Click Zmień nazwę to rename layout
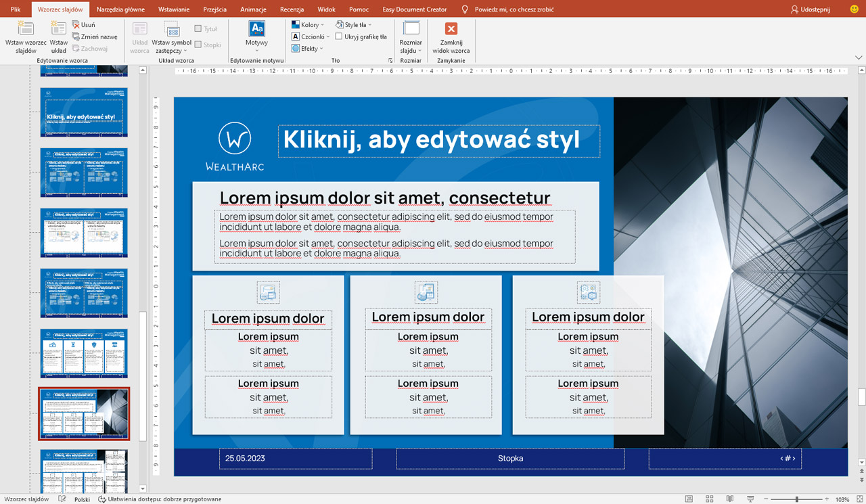 (94, 37)
